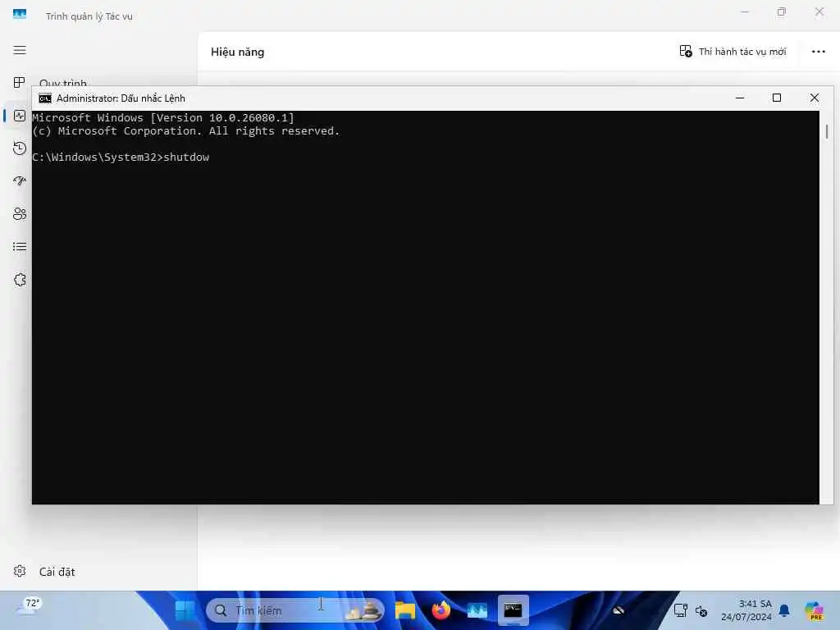
Task: Click the tray icon left of network
Action: tap(619, 610)
